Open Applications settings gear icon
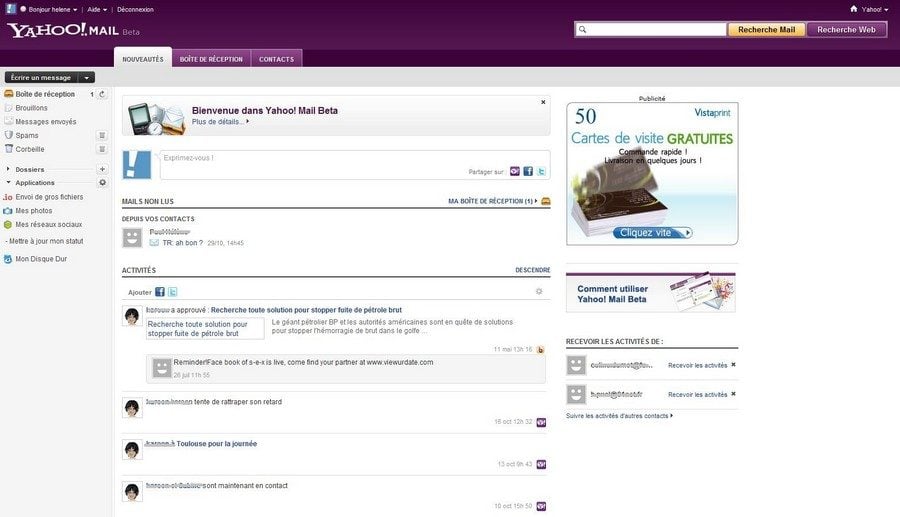This screenshot has width=900, height=517. tap(102, 183)
